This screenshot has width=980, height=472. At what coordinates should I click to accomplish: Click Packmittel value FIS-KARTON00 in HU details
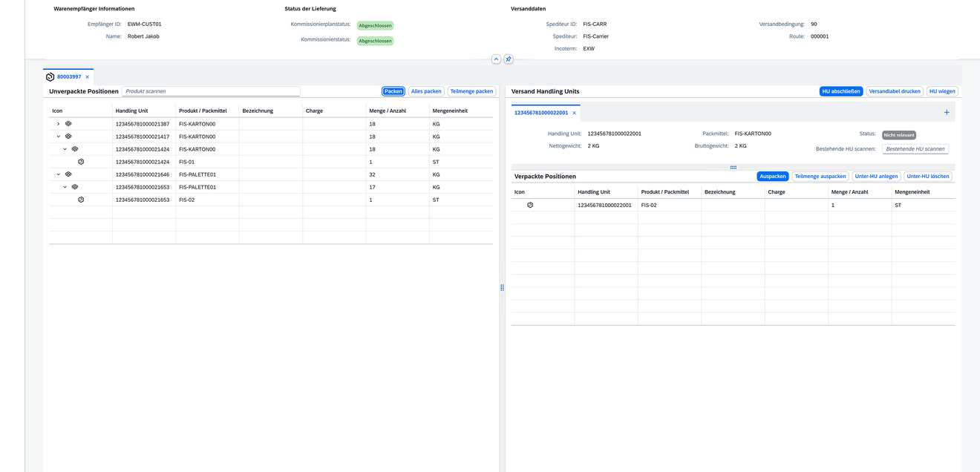pyautogui.click(x=753, y=134)
